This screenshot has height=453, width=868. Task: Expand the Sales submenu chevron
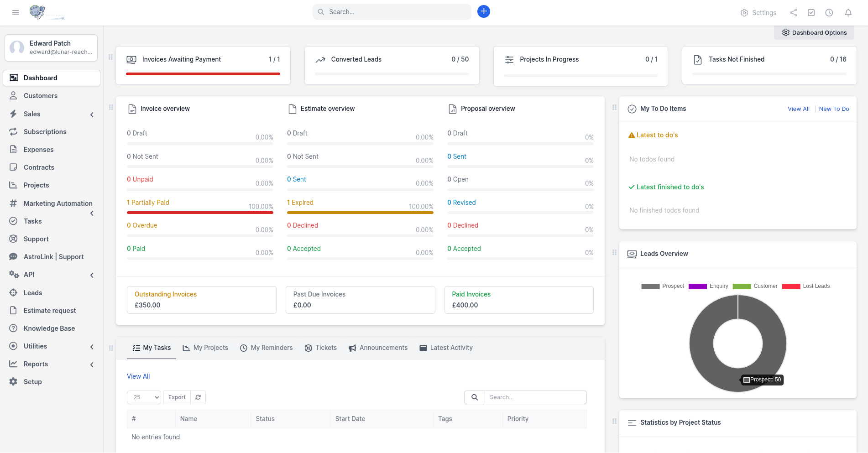click(x=92, y=115)
